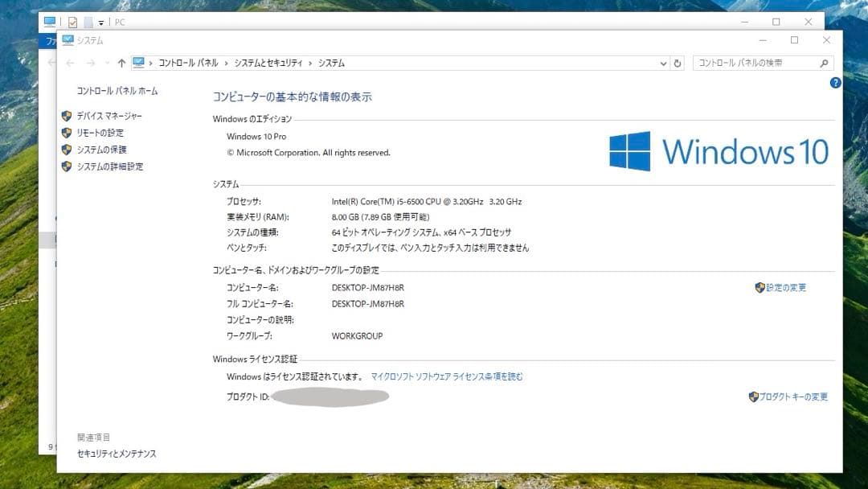Click the WORKGROUP value text
Image resolution: width=868 pixels, height=489 pixels.
[357, 336]
